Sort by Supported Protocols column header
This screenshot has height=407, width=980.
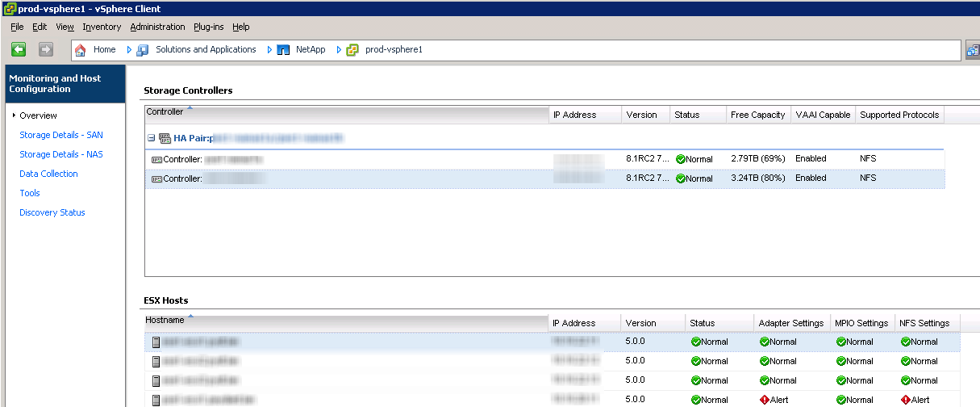coord(899,115)
